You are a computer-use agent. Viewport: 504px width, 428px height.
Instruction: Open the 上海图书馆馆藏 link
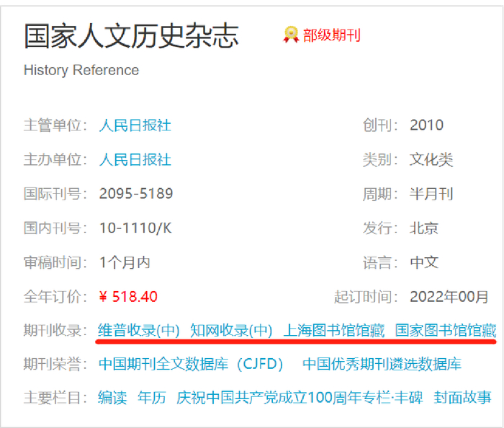[333, 330]
